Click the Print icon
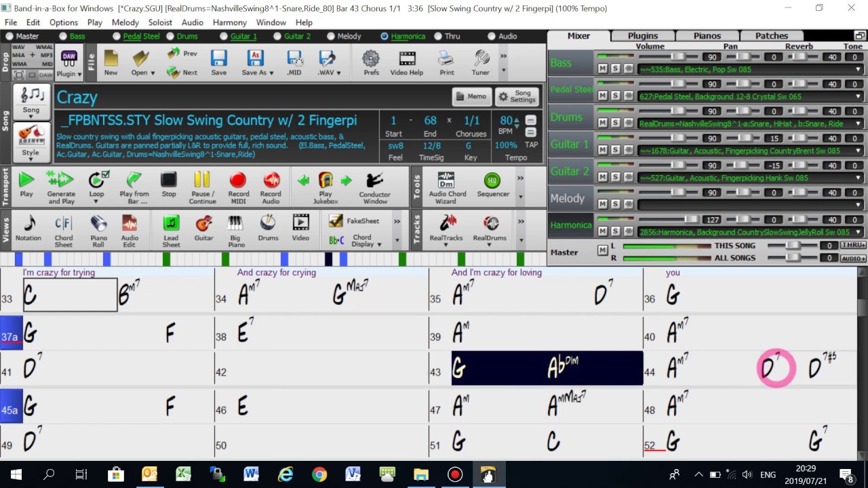 tap(447, 62)
